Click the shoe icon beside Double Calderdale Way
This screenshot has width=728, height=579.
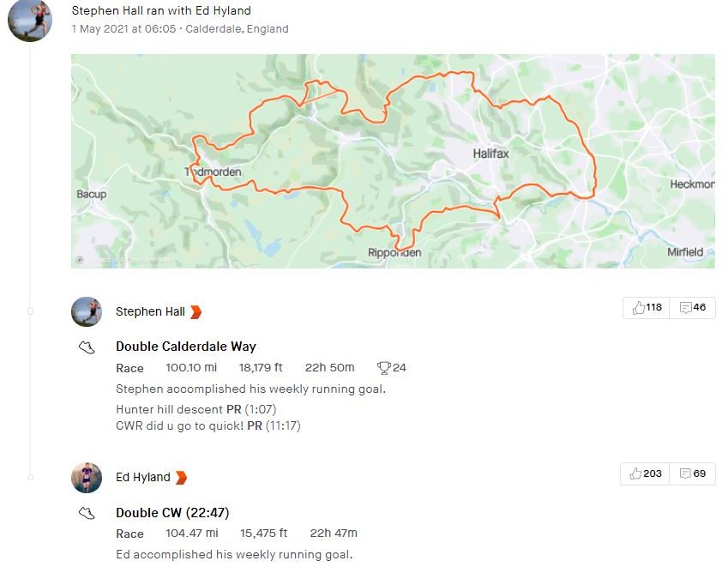click(87, 347)
